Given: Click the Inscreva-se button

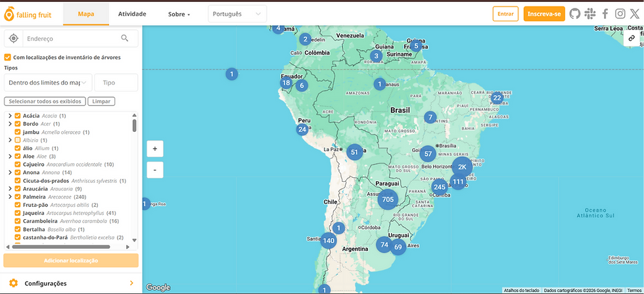Looking at the screenshot, I should (544, 14).
